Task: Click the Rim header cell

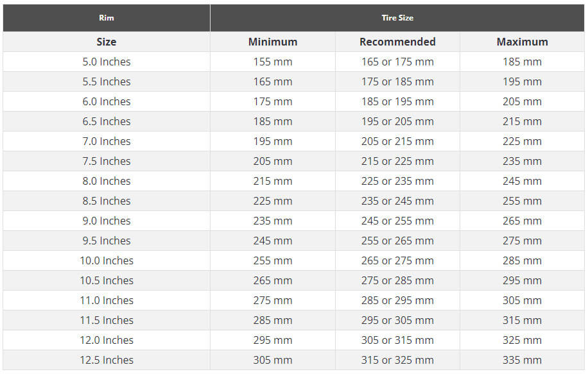Action: [x=107, y=18]
